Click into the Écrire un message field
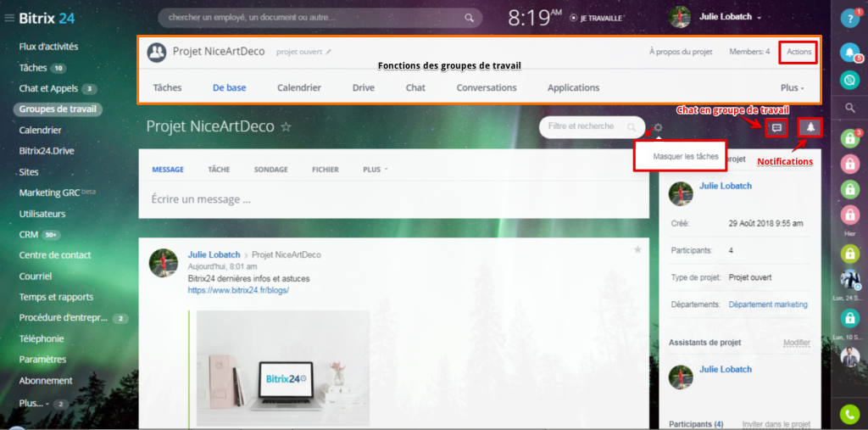868x430 pixels. [x=393, y=199]
